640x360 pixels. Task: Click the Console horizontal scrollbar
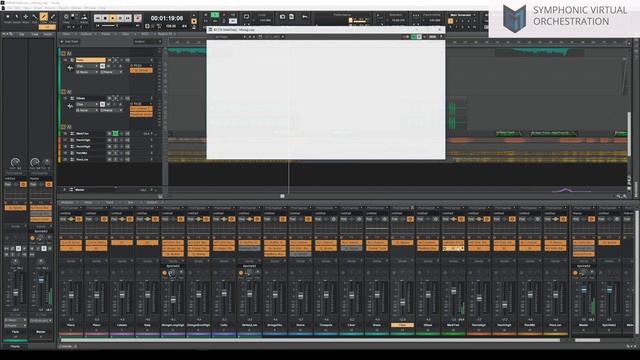coord(310,340)
